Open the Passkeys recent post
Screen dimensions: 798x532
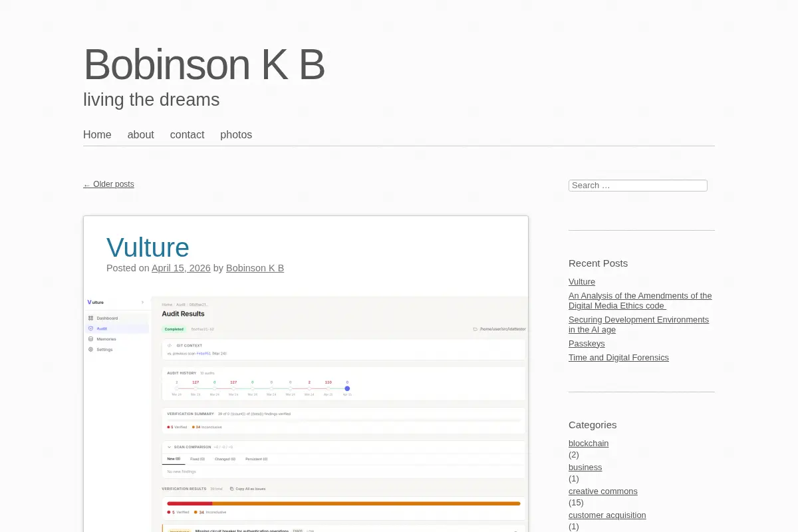[587, 344]
